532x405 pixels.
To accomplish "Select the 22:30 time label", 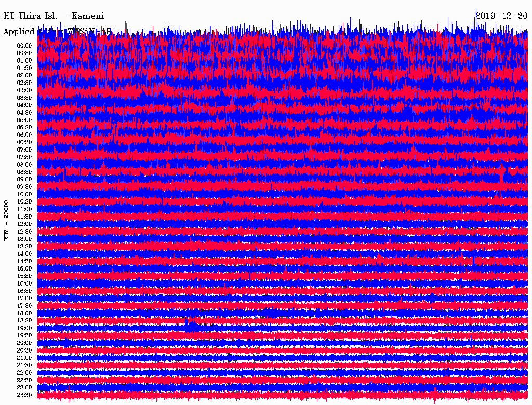I will (24, 380).
